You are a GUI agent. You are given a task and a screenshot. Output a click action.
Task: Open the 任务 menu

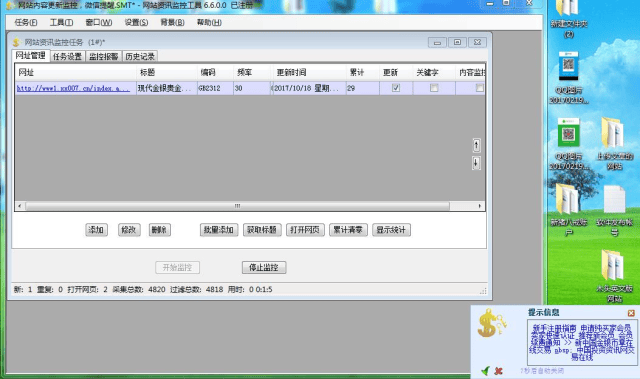[x=26, y=22]
